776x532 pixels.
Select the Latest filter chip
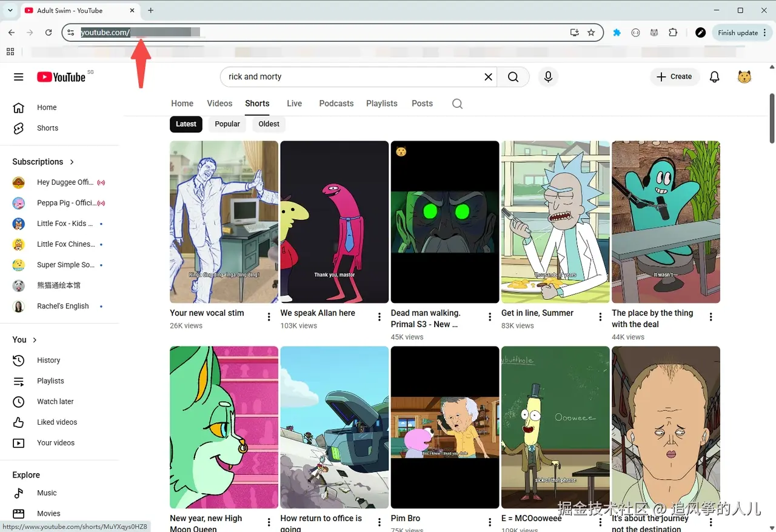click(x=186, y=124)
